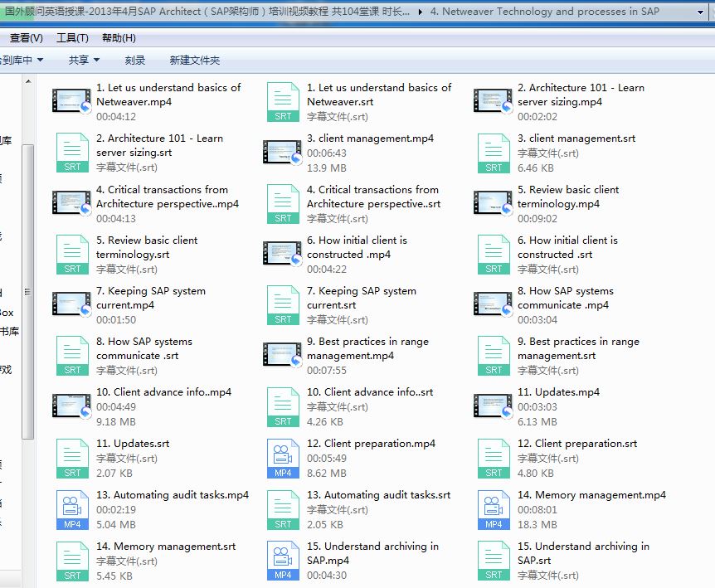
Task: Select SRT icon of 10. Client advance info..srt
Action: [283, 406]
